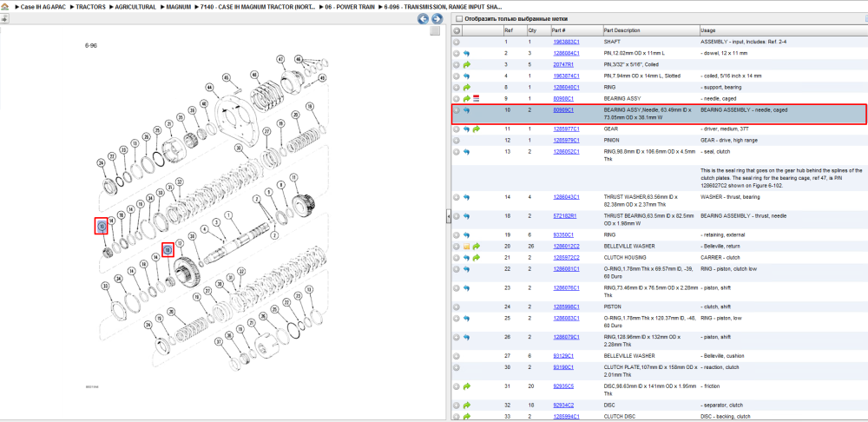Open part number link 20747R1
868x422 pixels.
click(563, 65)
